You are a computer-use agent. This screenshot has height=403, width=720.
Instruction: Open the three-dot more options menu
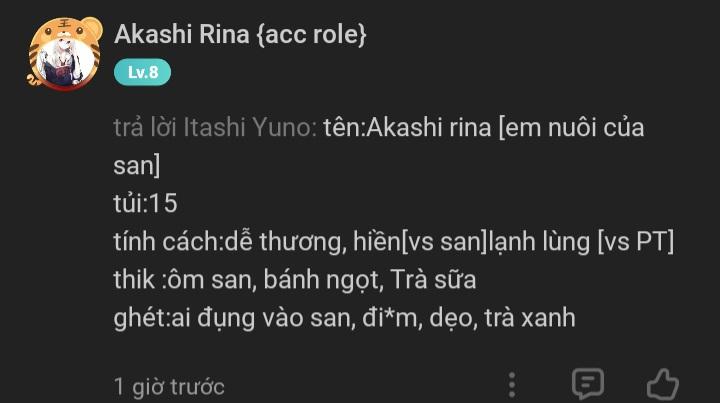(512, 384)
